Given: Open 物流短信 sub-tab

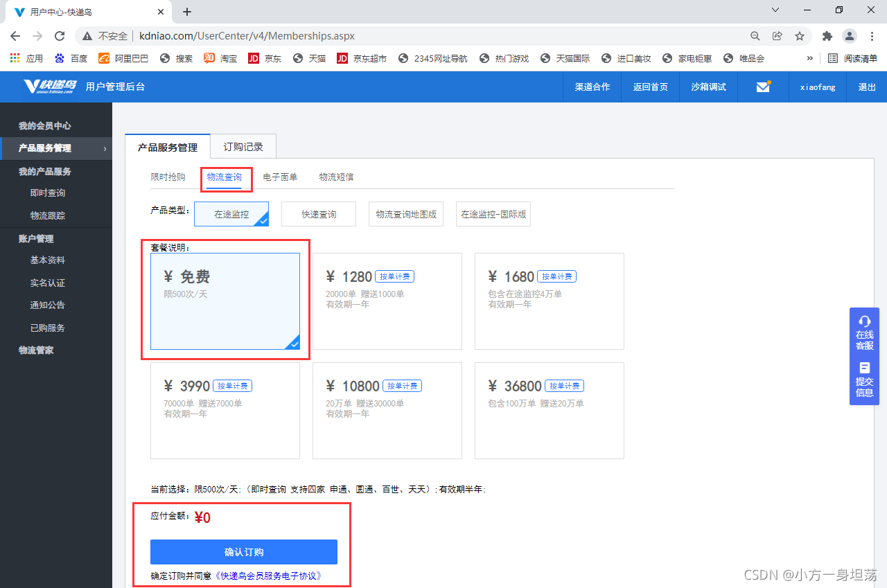Looking at the screenshot, I should click(x=337, y=177).
